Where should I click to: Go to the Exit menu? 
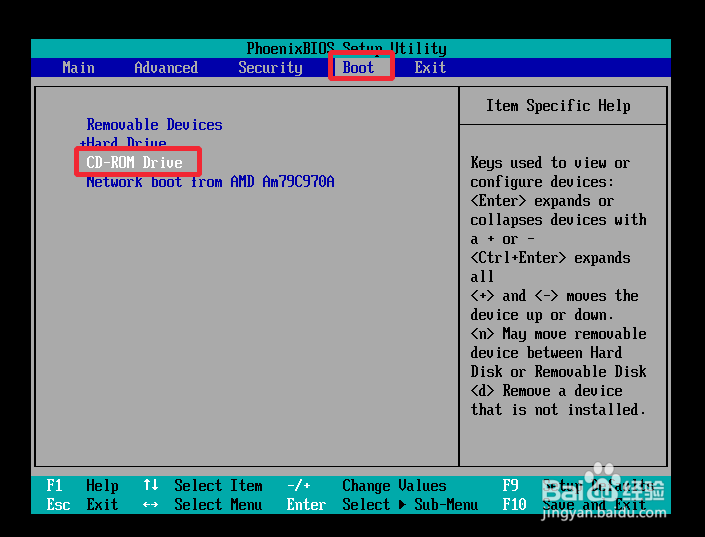430,67
